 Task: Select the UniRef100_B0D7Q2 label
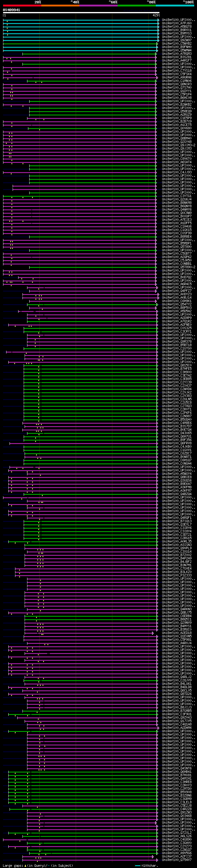(177, 277)
